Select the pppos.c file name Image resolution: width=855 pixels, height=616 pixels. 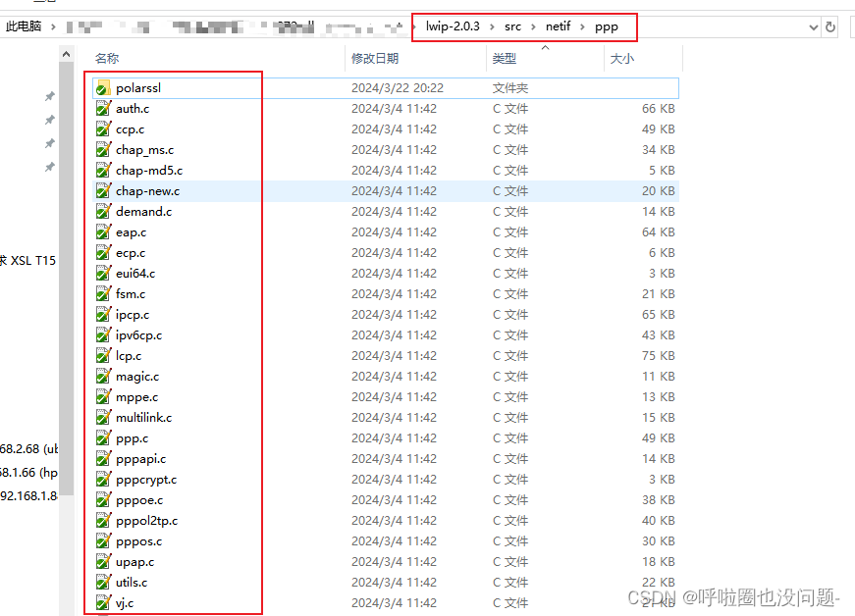point(139,541)
